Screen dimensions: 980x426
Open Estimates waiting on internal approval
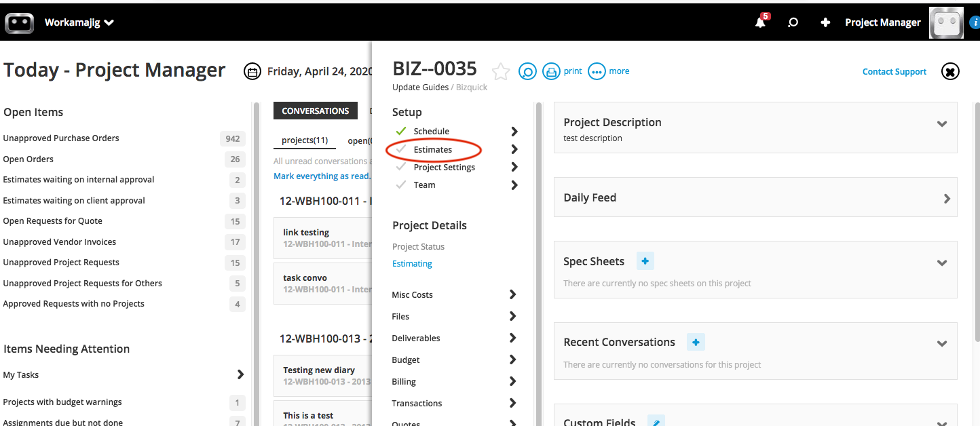pos(79,180)
